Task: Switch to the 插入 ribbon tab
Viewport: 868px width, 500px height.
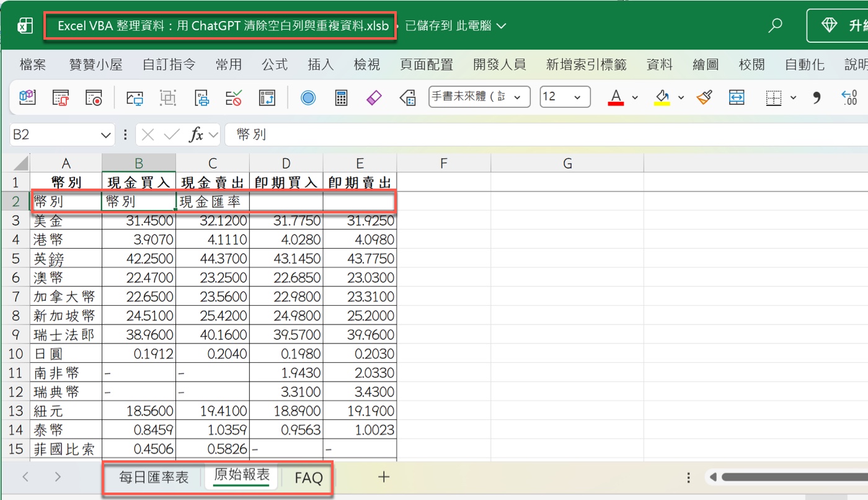Action: point(321,65)
